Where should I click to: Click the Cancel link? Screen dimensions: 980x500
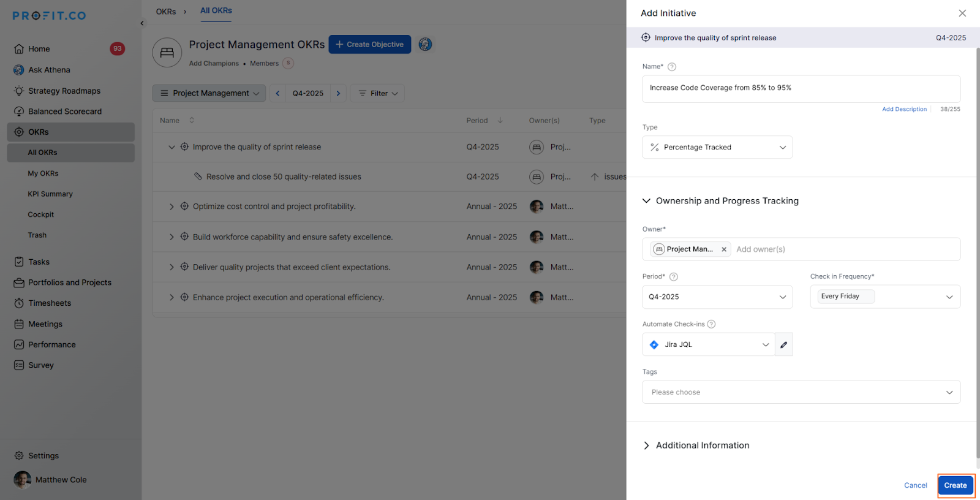916,485
